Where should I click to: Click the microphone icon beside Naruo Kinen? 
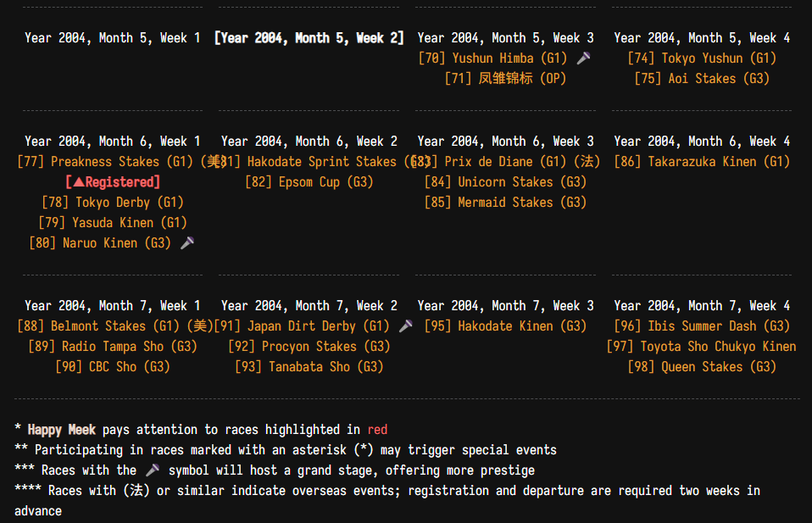(187, 243)
